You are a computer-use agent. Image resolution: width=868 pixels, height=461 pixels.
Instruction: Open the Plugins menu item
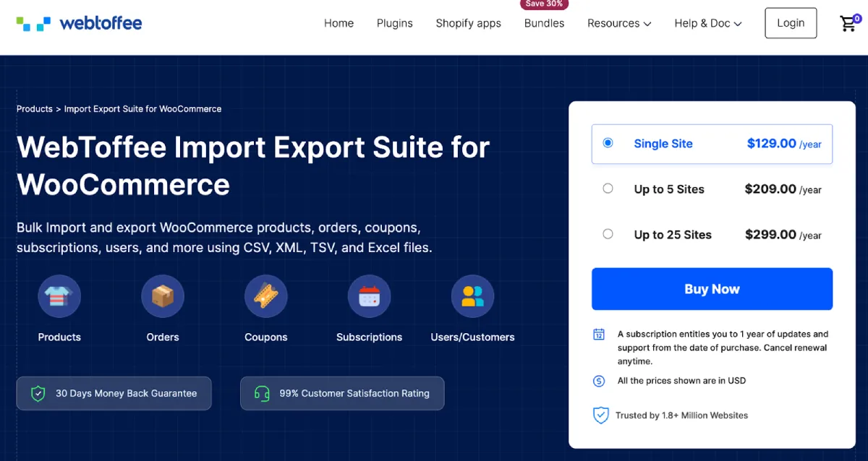(x=395, y=23)
